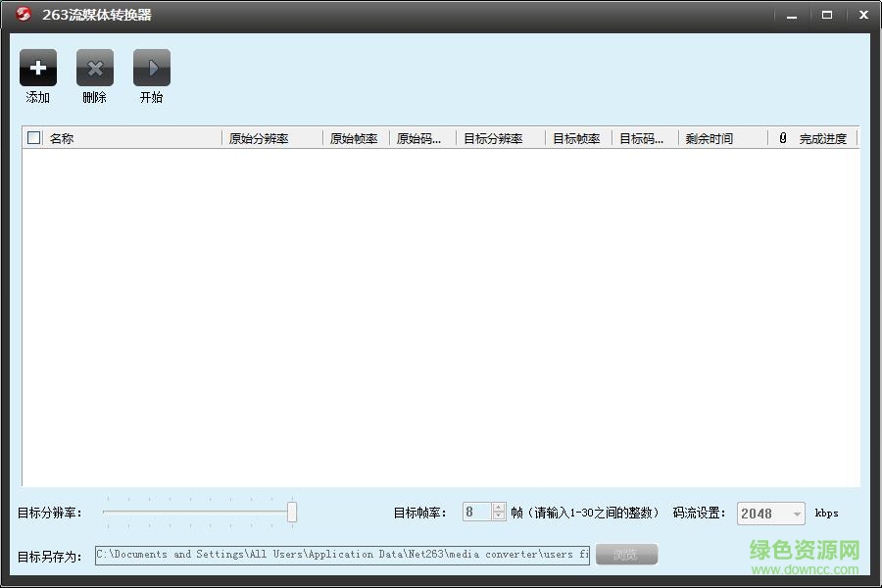The image size is (882, 588).
Task: Select the 2048 kbps dropdown arrow
Action: tap(795, 513)
